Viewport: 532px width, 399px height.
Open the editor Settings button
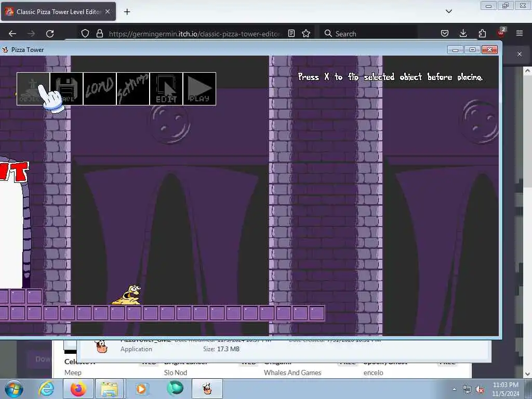tap(133, 89)
